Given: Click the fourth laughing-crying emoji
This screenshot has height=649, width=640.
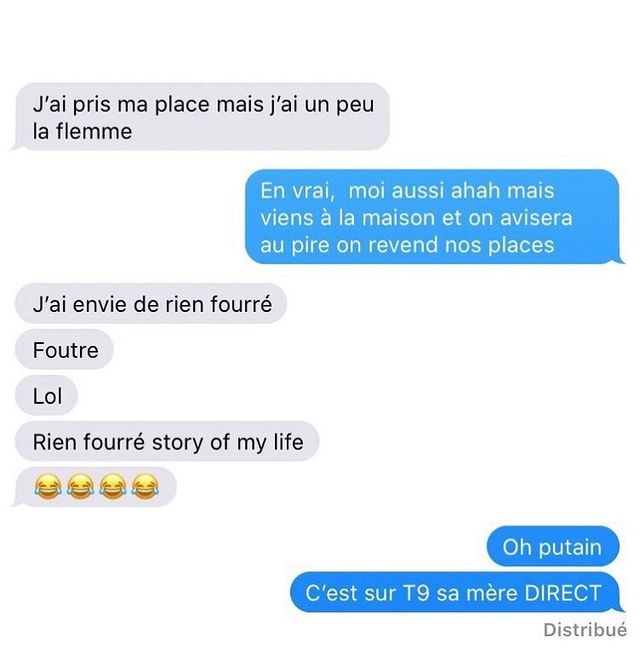Looking at the screenshot, I should coord(145,486).
